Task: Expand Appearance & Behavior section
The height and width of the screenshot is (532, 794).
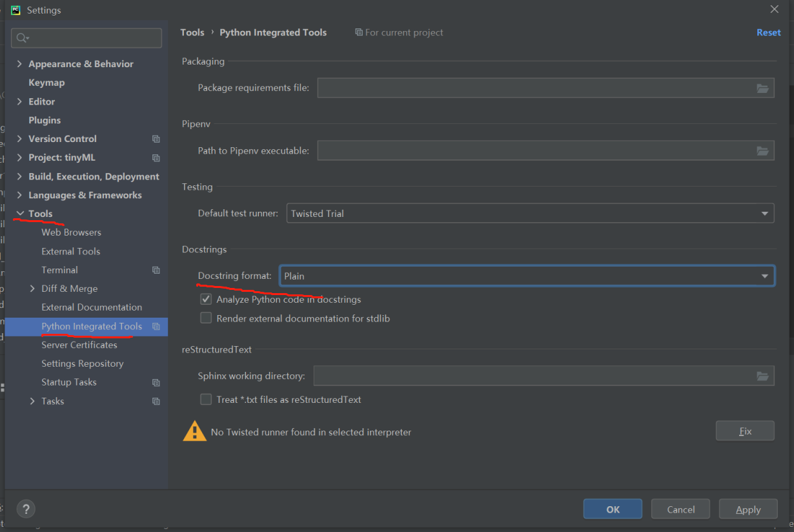Action: click(x=19, y=64)
